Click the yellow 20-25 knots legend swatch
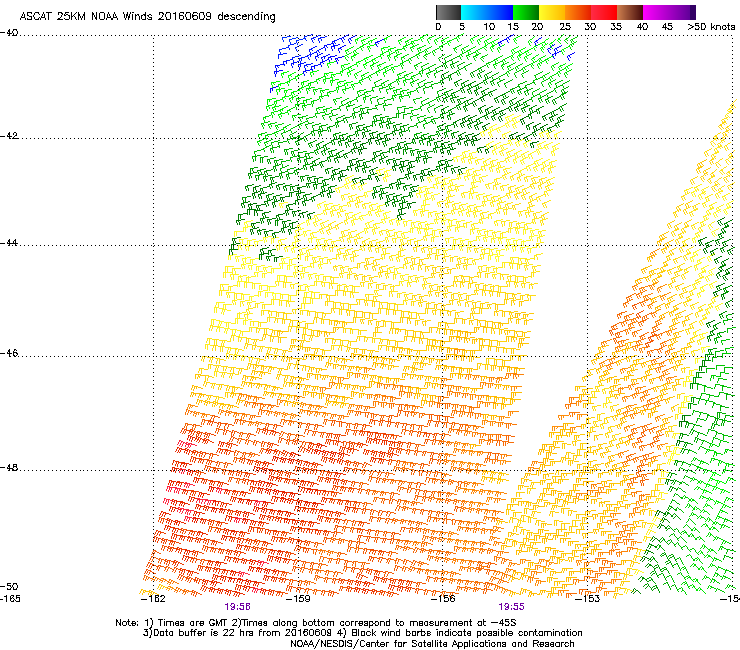The height and width of the screenshot is (650, 740). pos(552,12)
